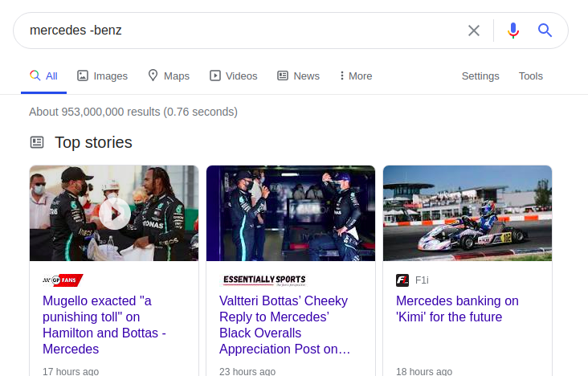The height and width of the screenshot is (376, 588).
Task: Switch to the News tab
Action: (x=298, y=76)
